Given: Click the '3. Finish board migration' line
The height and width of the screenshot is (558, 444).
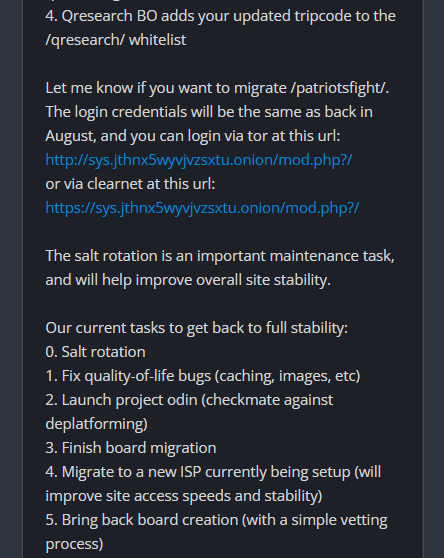Looking at the screenshot, I should pos(131,448).
